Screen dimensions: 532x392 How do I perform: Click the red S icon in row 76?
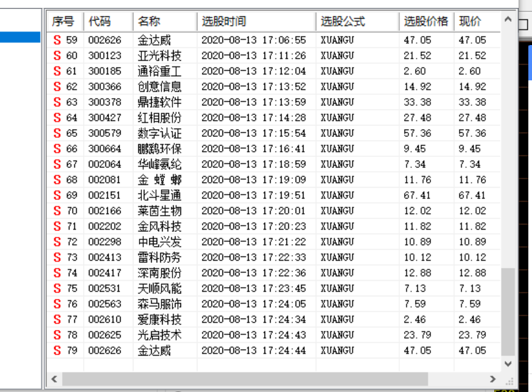tap(57, 304)
